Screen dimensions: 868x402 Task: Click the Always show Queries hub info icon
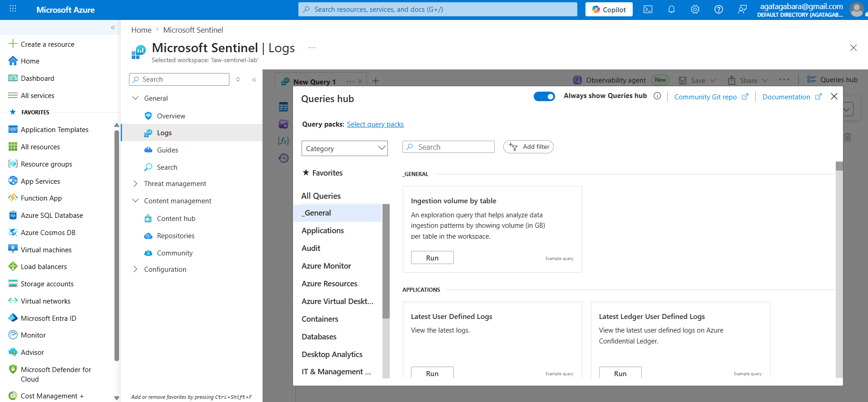click(x=657, y=96)
